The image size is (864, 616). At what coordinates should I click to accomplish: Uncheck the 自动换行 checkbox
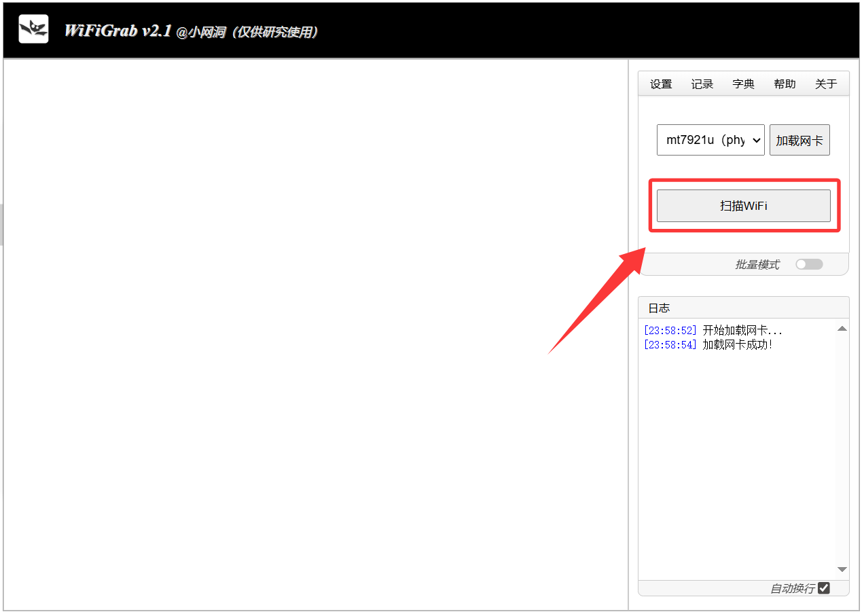[824, 588]
